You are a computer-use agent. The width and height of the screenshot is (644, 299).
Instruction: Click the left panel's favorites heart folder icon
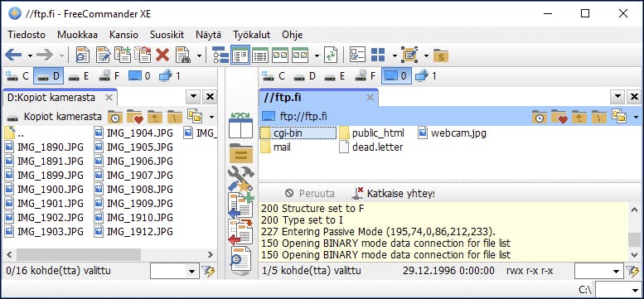135,117
